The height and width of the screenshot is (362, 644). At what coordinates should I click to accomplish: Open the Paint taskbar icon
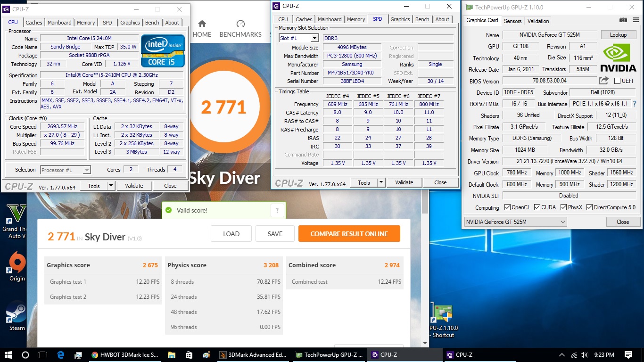pyautogui.click(x=206, y=355)
